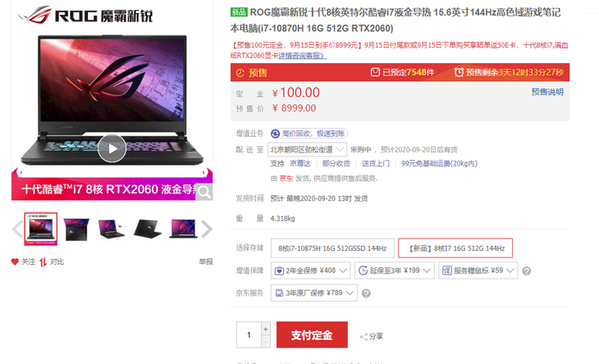This screenshot has height=364, width=599.
Task: Open the 预售说明 link
Action: click(x=547, y=92)
